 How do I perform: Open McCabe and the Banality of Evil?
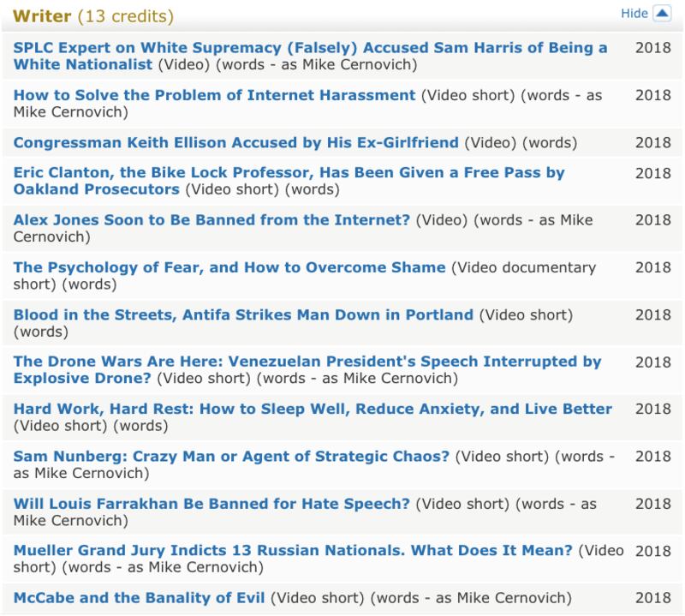point(139,597)
